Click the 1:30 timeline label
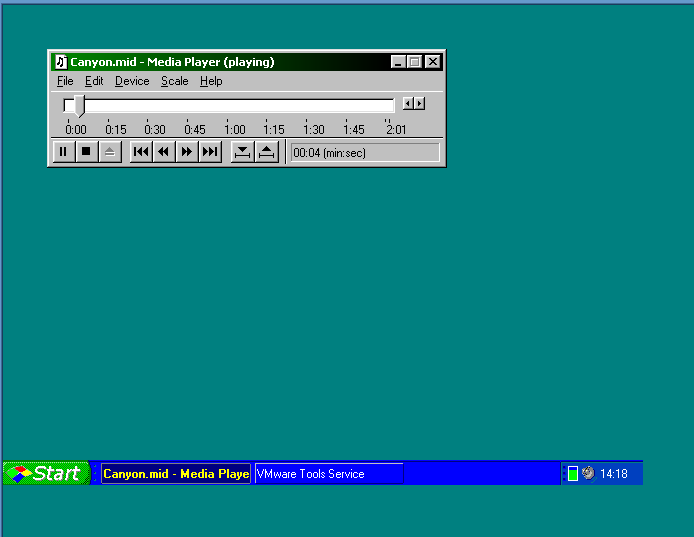Screen dimensions: 694x537 click(x=313, y=130)
